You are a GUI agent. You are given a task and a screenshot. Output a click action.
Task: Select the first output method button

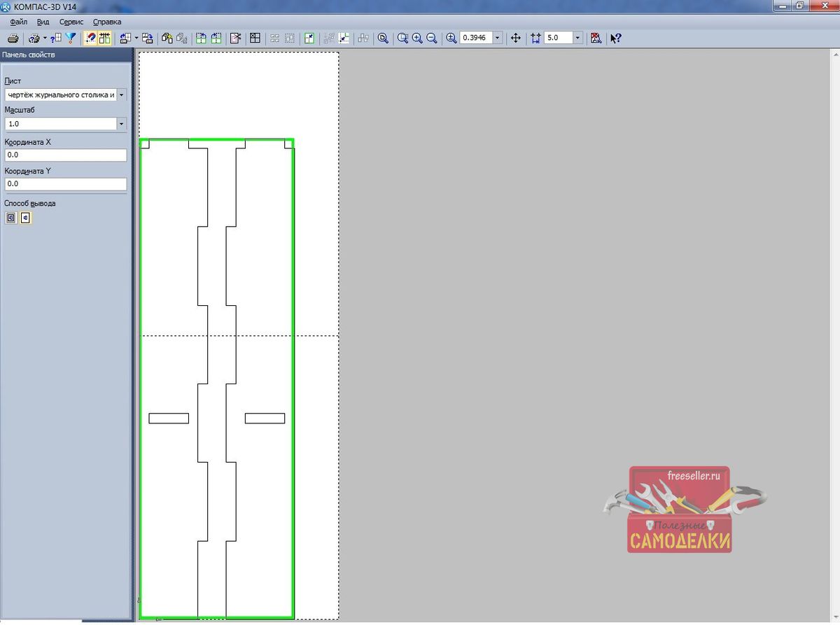tap(11, 218)
